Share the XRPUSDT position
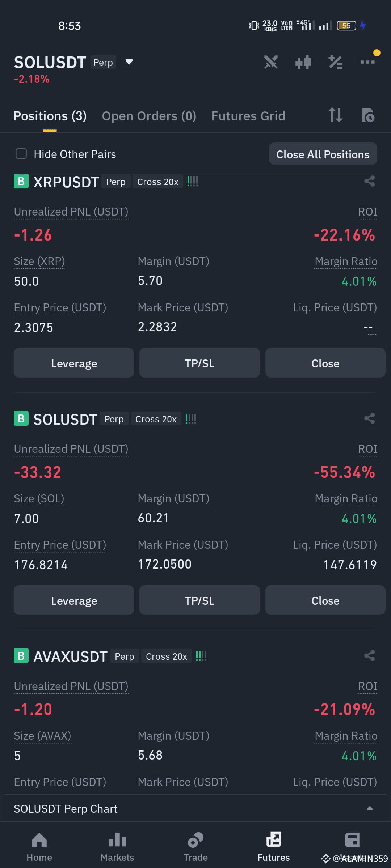The image size is (391, 868). tap(369, 181)
